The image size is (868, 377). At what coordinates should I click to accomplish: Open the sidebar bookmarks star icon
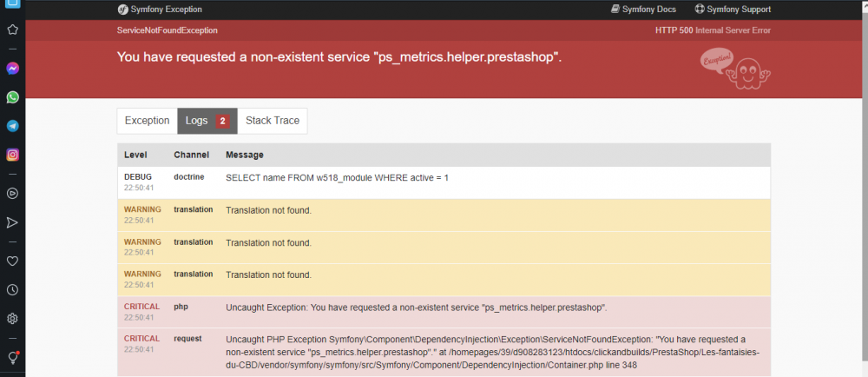[x=13, y=30]
